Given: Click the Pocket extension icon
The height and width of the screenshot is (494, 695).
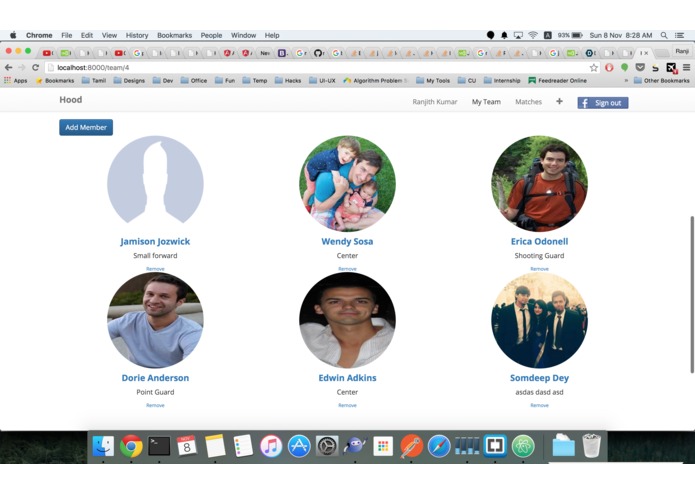Looking at the screenshot, I should [640, 67].
